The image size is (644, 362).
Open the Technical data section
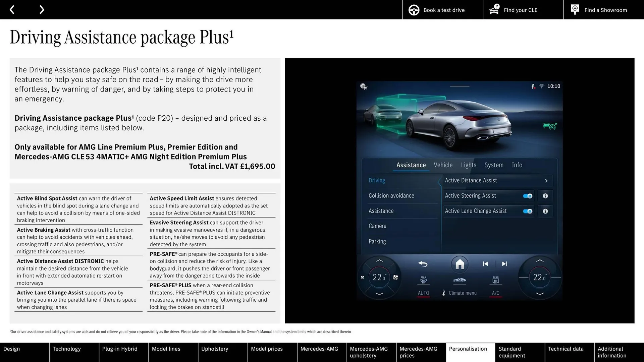tap(566, 349)
